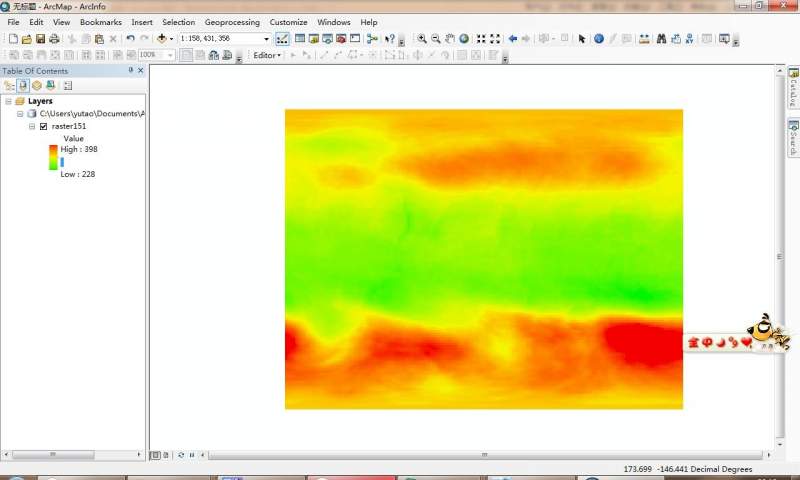
Task: Open the Customize menu
Action: click(x=288, y=22)
